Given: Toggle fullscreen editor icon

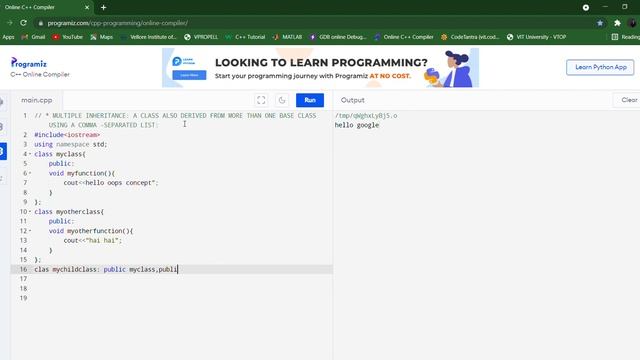Looking at the screenshot, I should pyautogui.click(x=261, y=100).
